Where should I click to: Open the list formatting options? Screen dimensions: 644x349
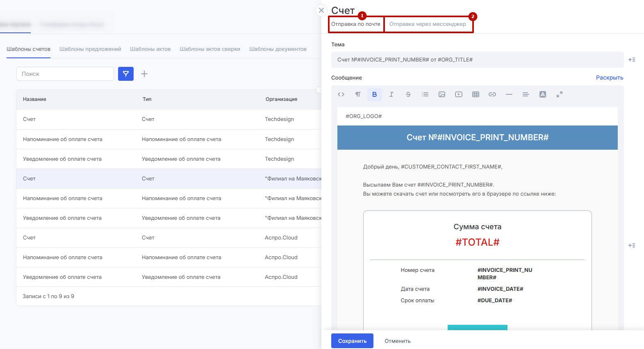(425, 94)
